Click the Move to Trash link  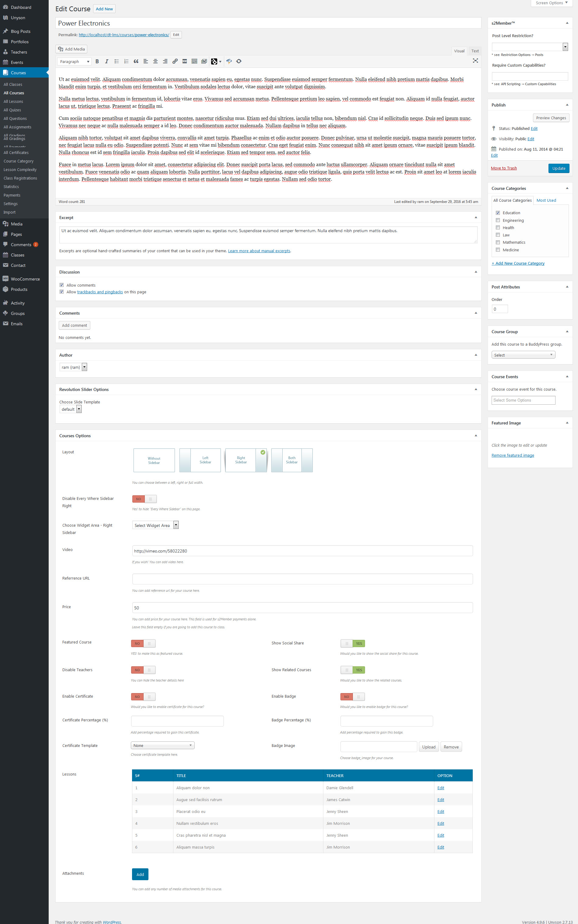tap(503, 168)
